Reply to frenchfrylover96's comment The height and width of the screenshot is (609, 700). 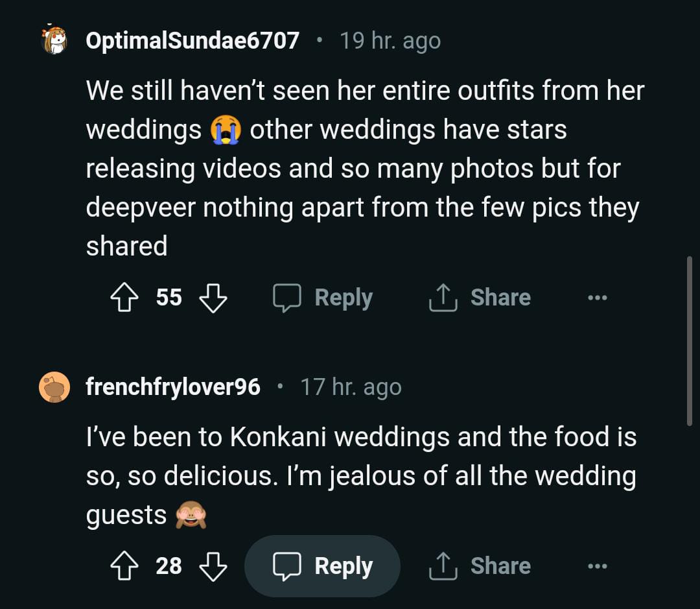point(323,566)
